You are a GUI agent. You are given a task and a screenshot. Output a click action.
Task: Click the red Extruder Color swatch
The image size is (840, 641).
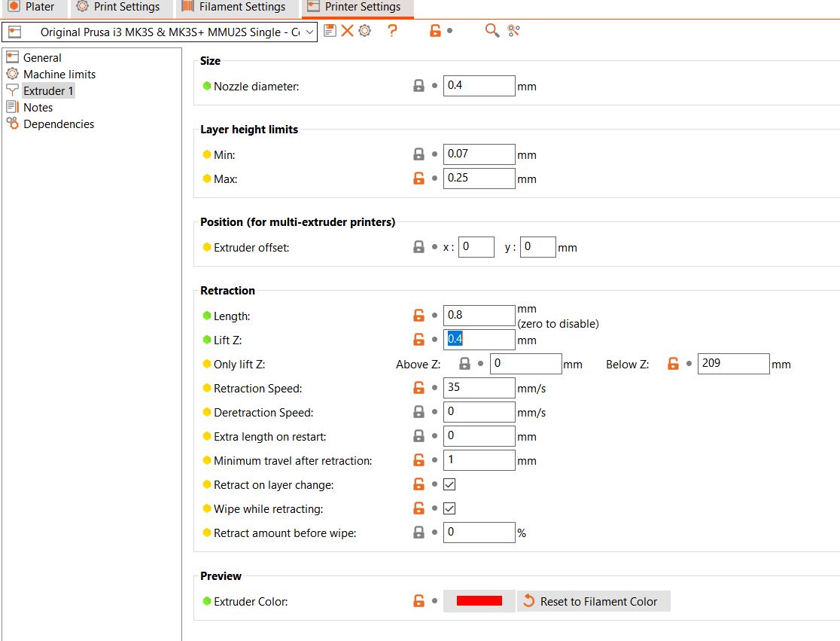pos(479,601)
